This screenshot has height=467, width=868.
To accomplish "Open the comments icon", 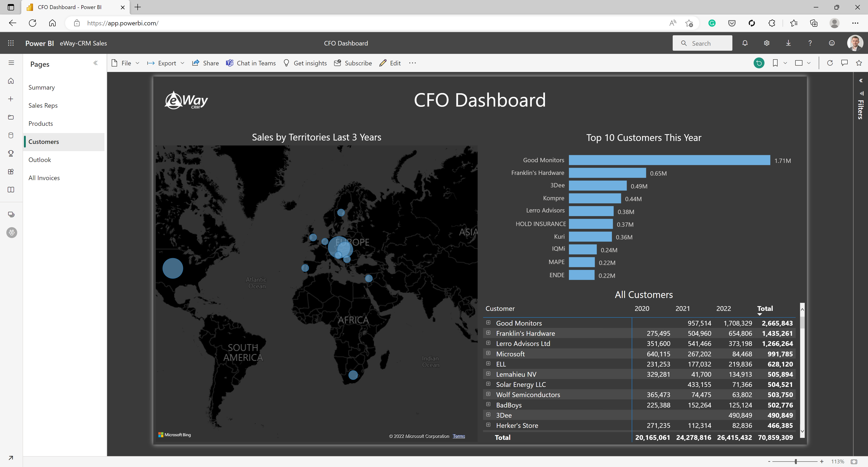I will pos(844,63).
